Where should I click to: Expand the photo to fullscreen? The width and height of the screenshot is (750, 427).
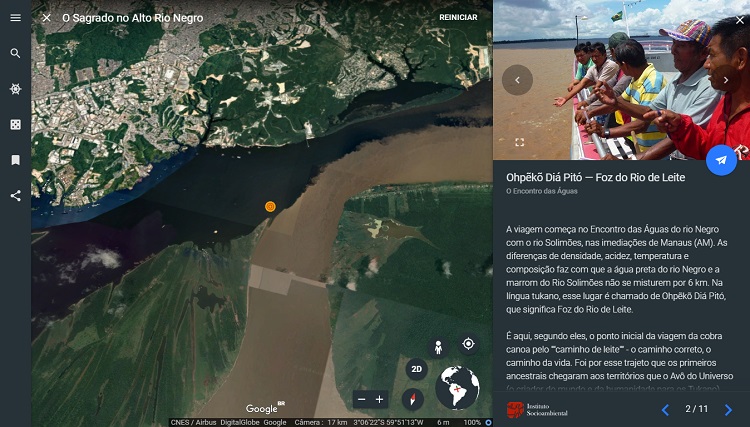tap(519, 142)
